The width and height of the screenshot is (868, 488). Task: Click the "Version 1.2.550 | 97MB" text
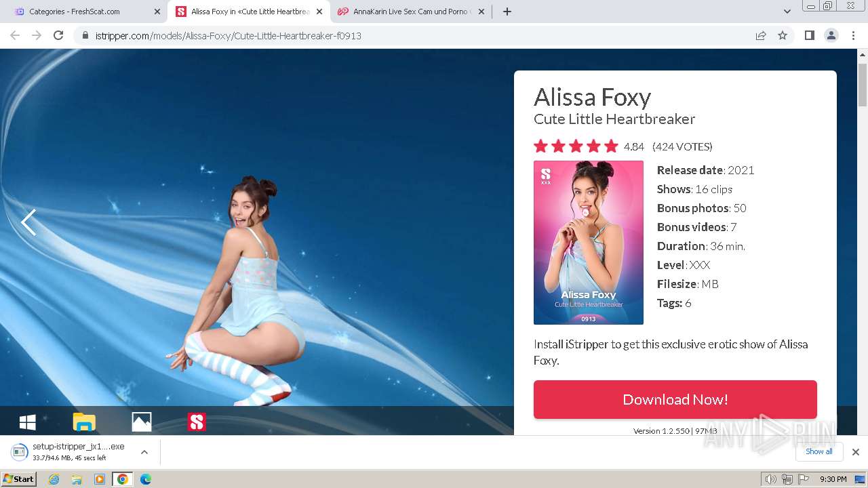tap(675, 431)
